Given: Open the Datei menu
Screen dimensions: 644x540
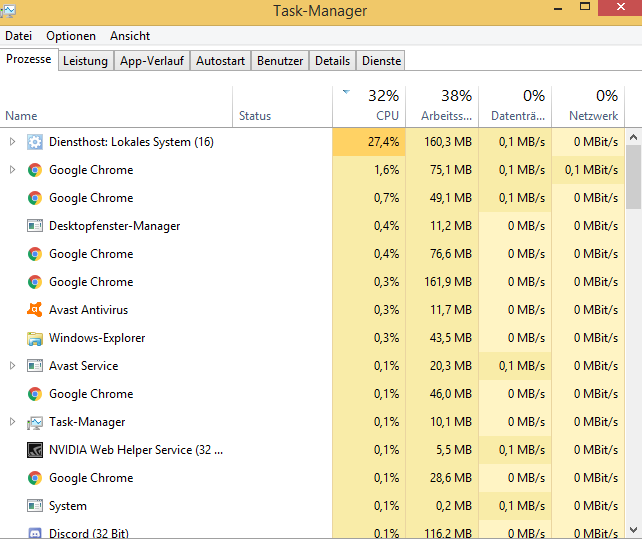Looking at the screenshot, I should click(18, 36).
